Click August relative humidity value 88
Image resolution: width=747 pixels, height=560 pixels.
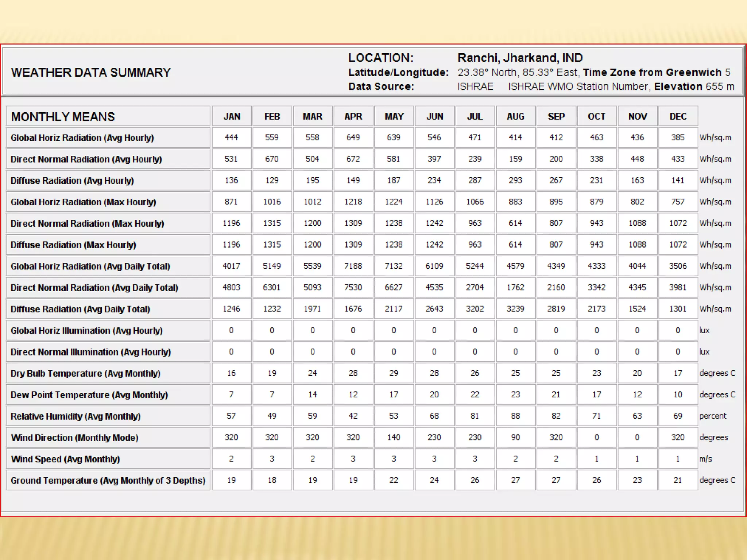[x=515, y=416]
